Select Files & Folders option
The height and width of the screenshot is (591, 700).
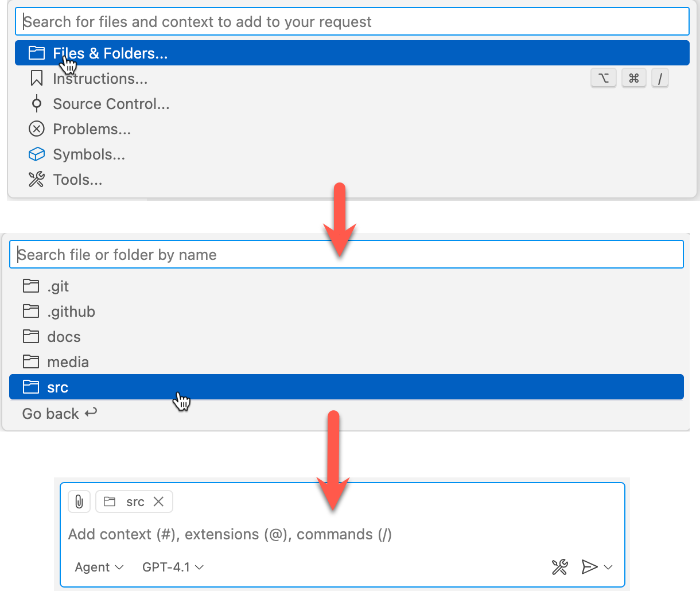tap(110, 53)
